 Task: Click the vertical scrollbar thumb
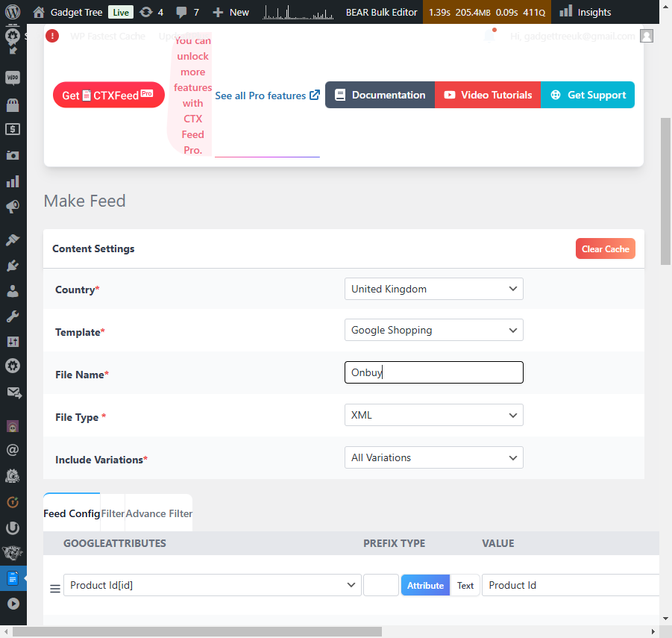pos(665,192)
